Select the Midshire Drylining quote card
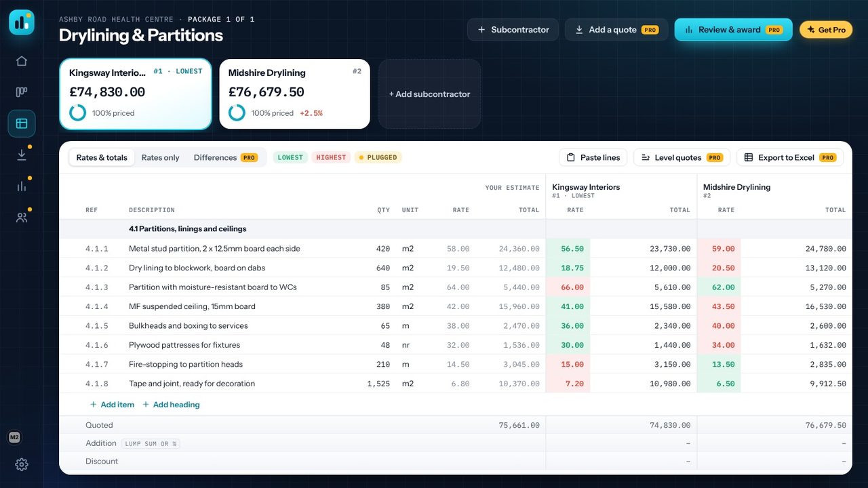The width and height of the screenshot is (868, 488). coord(295,94)
